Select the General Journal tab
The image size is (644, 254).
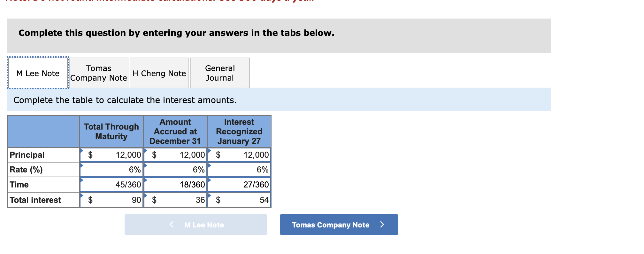[220, 73]
